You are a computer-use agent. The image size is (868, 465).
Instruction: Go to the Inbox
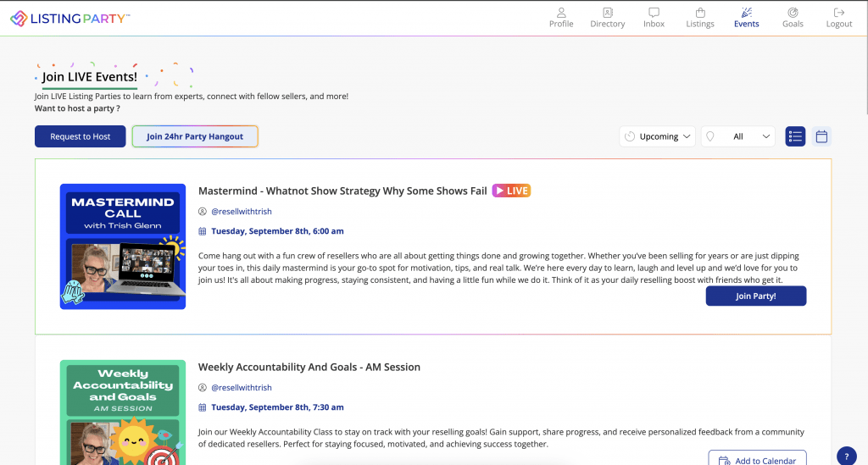[x=654, y=18]
